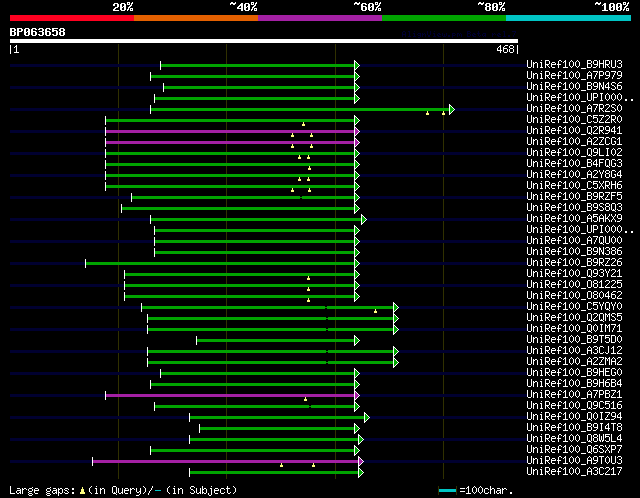
Task: Click the purple arrowhead on the Q2R941 row
Action: point(357,131)
